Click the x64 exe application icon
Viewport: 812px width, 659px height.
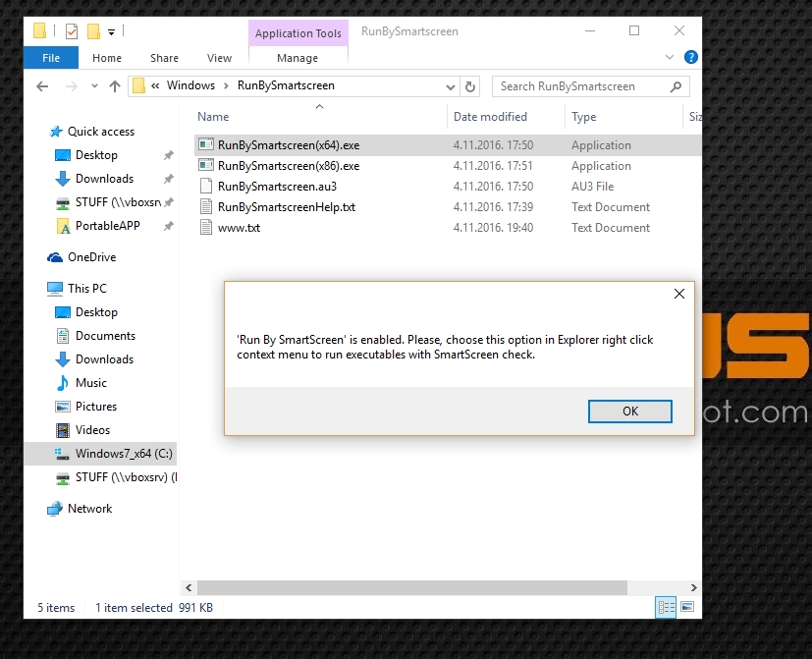tap(206, 144)
